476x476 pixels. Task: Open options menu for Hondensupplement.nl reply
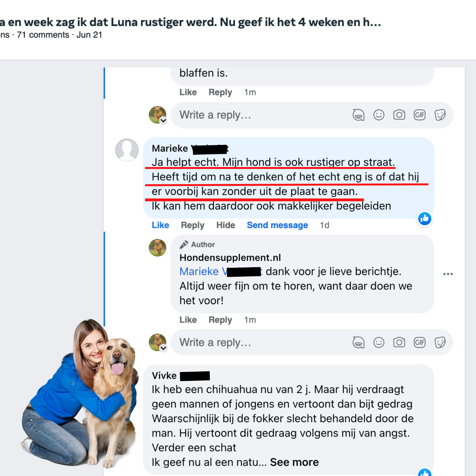448,274
